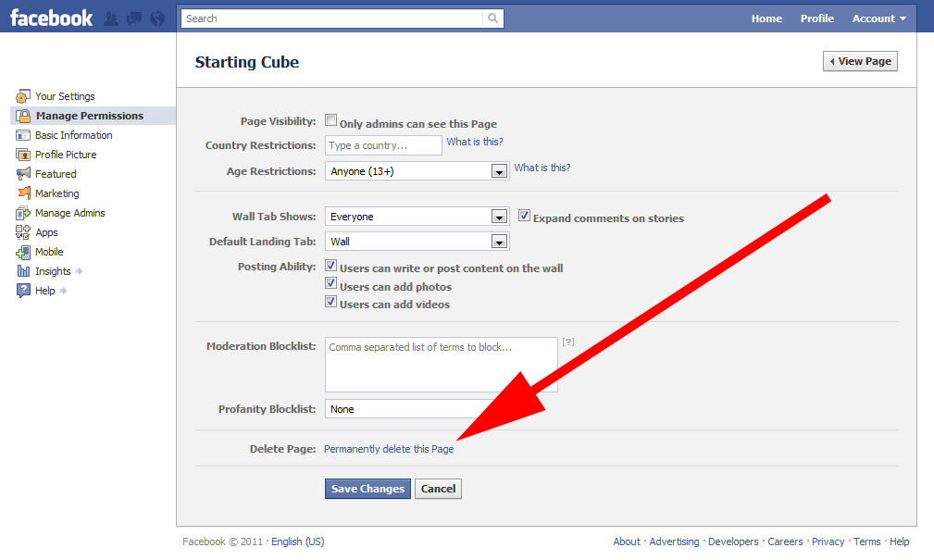934x560 pixels.
Task: Uncheck Users can add videos
Action: [x=331, y=303]
